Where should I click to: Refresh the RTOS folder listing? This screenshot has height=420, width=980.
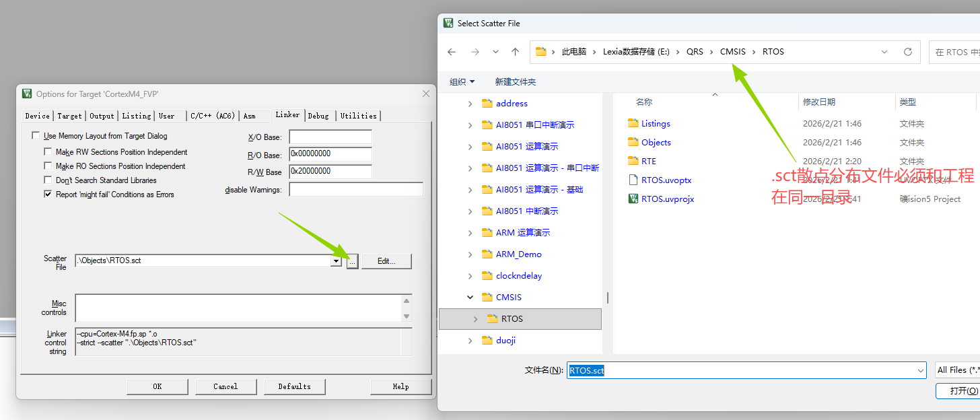pyautogui.click(x=908, y=52)
